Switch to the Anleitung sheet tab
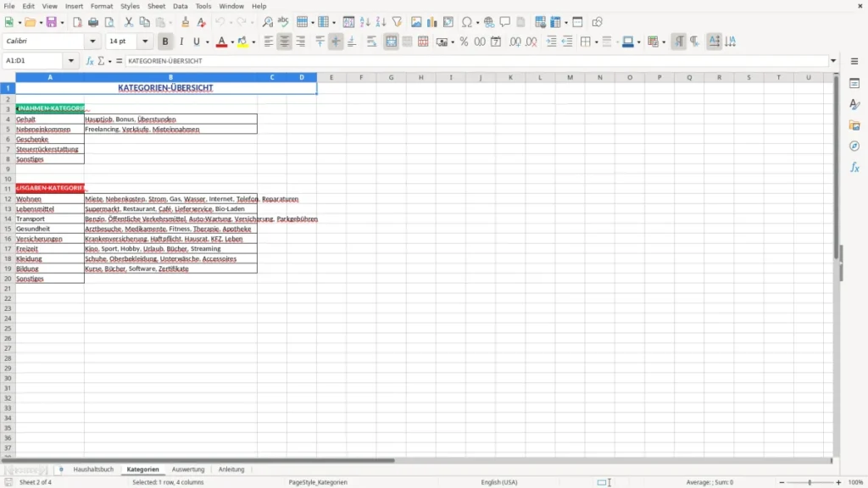This screenshot has width=868, height=488. (231, 469)
